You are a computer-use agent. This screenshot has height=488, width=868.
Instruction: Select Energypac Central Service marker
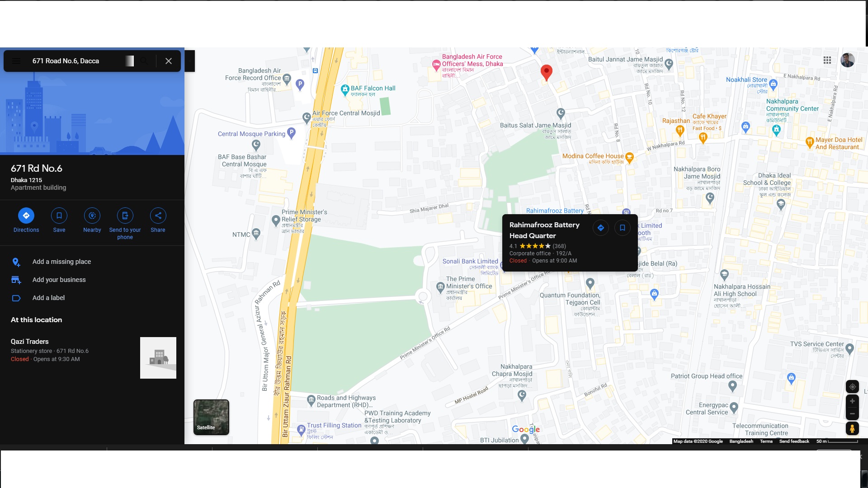(x=734, y=408)
